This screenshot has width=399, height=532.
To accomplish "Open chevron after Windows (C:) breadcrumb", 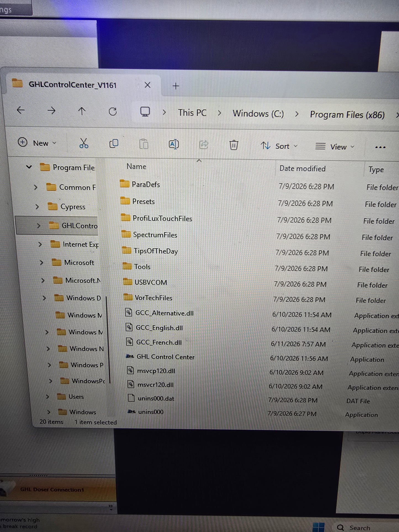I will pyautogui.click(x=297, y=114).
